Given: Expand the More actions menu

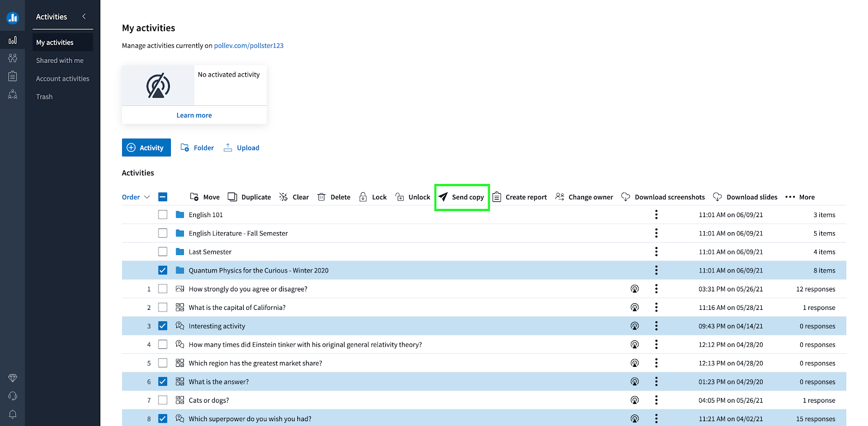Looking at the screenshot, I should click(x=800, y=197).
